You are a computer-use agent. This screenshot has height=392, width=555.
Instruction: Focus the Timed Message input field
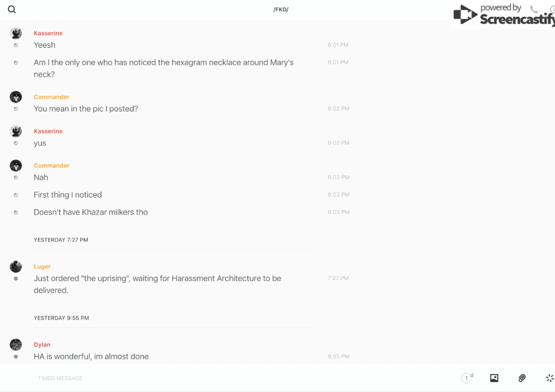[224, 378]
